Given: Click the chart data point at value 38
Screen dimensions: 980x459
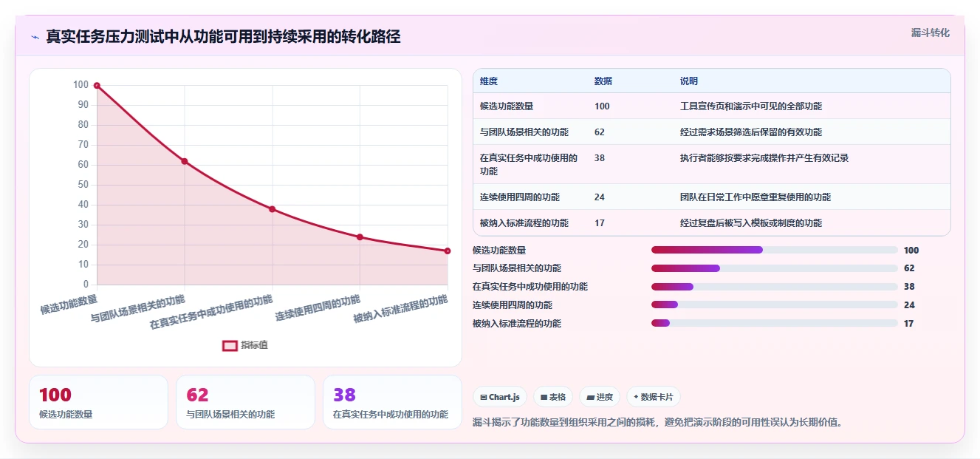Looking at the screenshot, I should pyautogui.click(x=272, y=209).
